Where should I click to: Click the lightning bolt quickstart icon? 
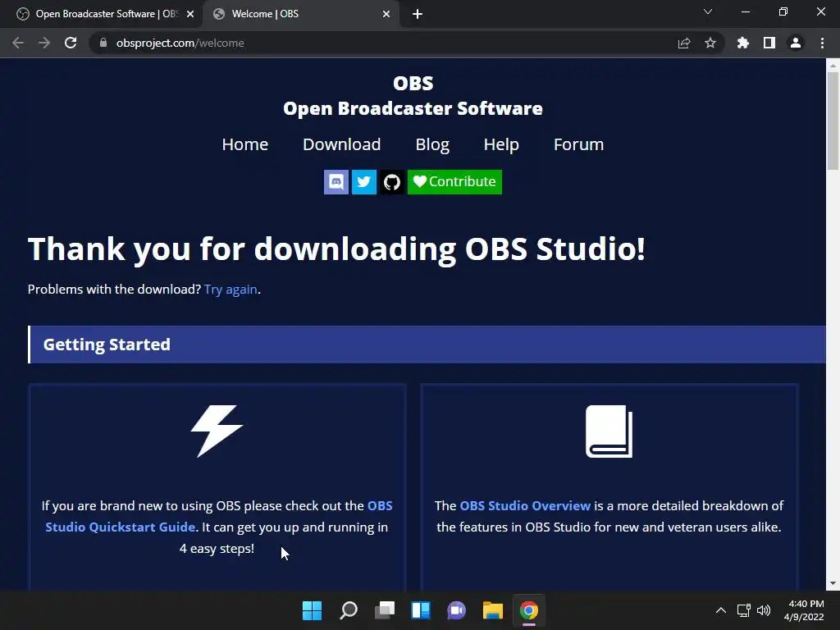(x=217, y=431)
